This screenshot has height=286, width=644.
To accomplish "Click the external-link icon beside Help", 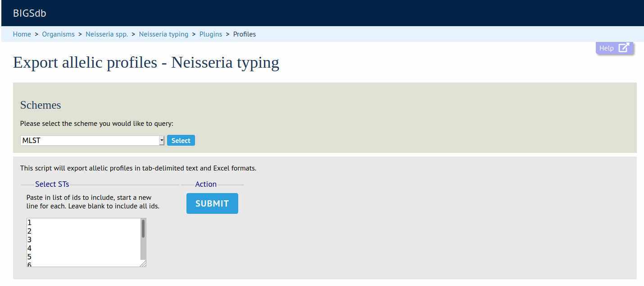I will [623, 48].
